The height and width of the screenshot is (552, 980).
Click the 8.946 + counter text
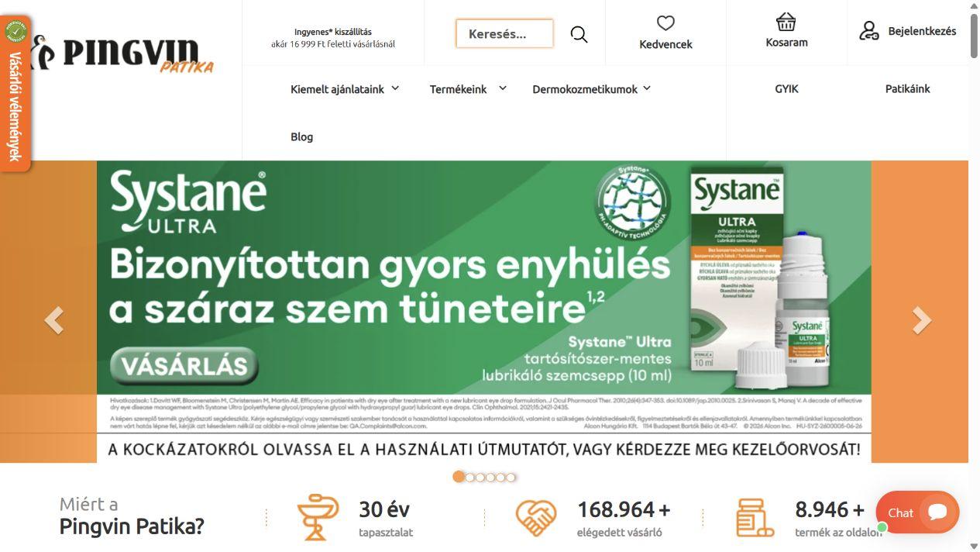point(830,509)
